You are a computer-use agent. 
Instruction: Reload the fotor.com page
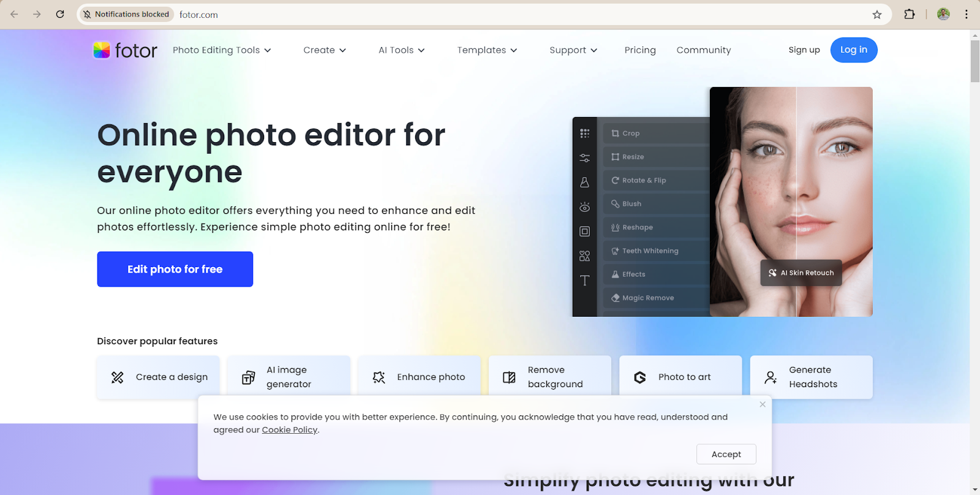pos(60,14)
